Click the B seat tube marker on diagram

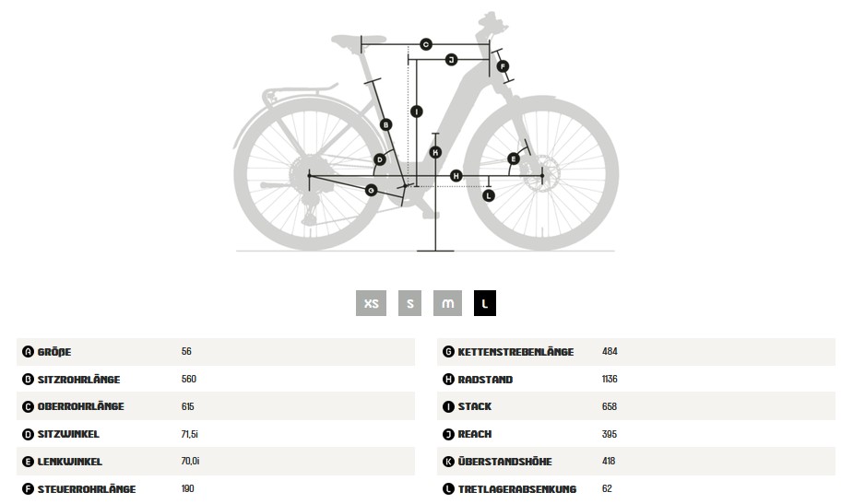click(x=385, y=125)
